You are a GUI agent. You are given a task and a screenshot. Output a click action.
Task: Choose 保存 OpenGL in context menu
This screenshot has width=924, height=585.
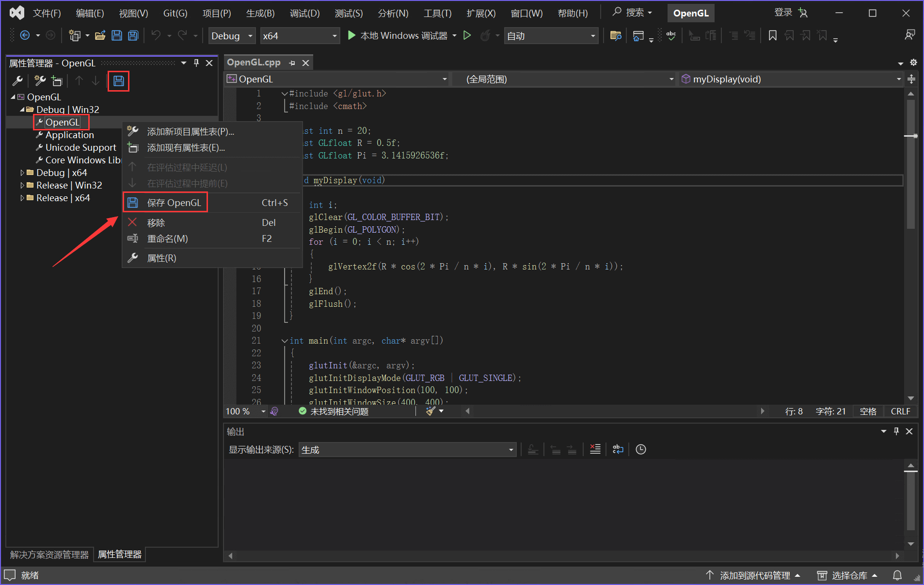tap(212, 203)
